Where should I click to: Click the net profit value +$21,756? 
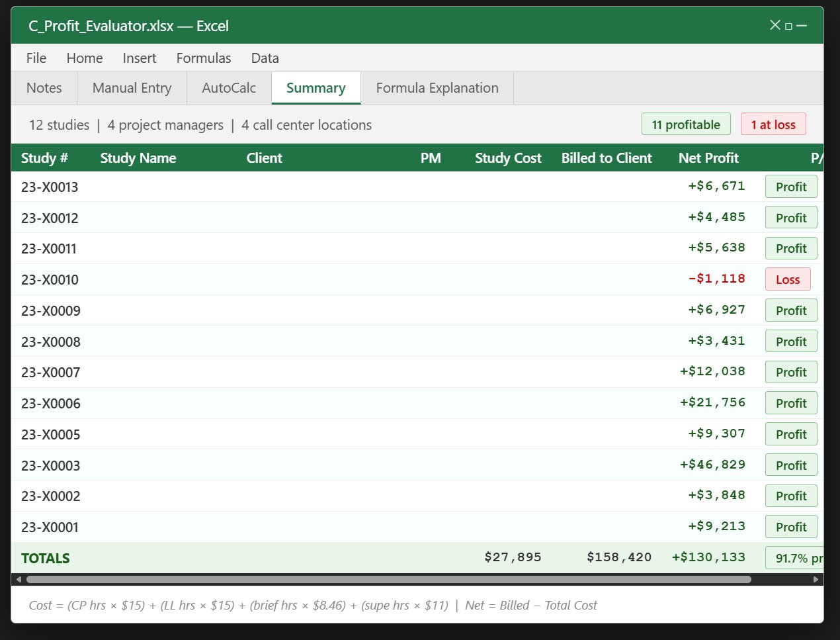(712, 402)
